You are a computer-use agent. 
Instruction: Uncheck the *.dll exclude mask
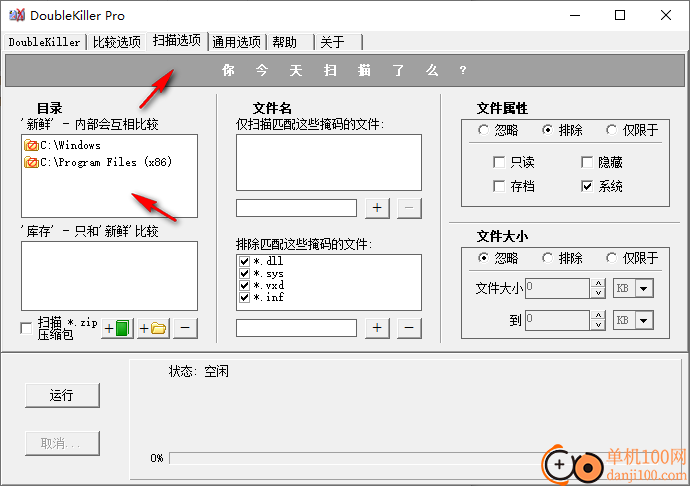click(x=245, y=261)
